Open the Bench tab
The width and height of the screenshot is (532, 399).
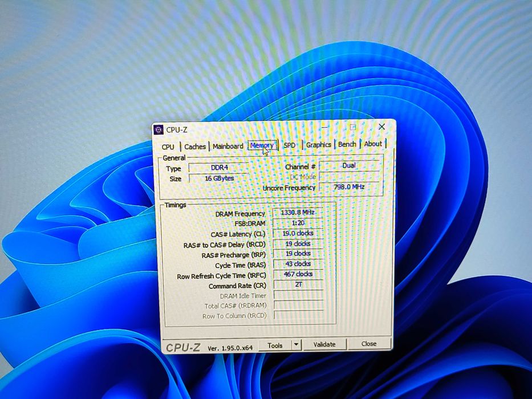(347, 144)
